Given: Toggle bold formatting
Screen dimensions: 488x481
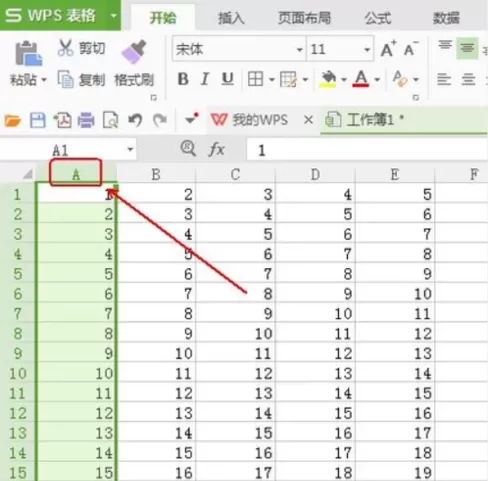Looking at the screenshot, I should coord(183,79).
